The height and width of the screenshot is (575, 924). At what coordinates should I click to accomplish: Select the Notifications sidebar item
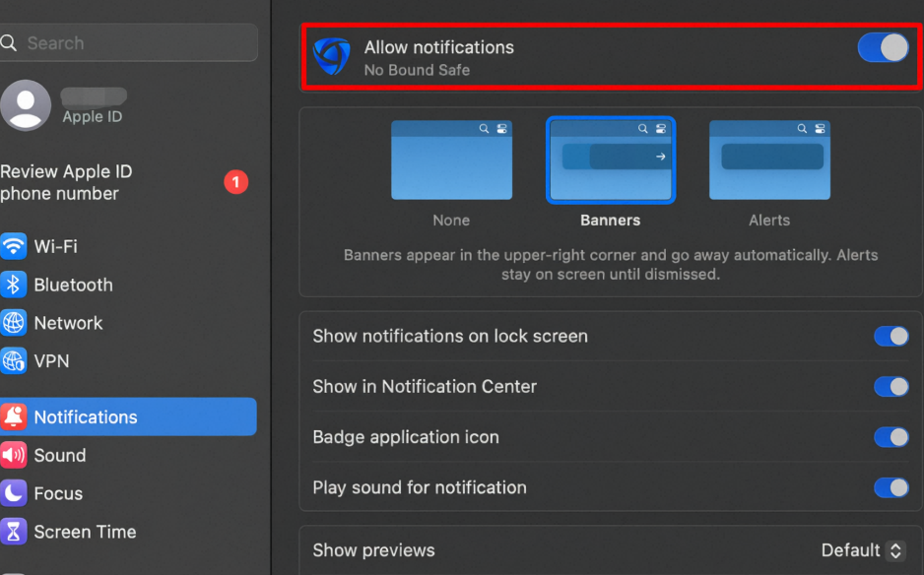coord(128,416)
